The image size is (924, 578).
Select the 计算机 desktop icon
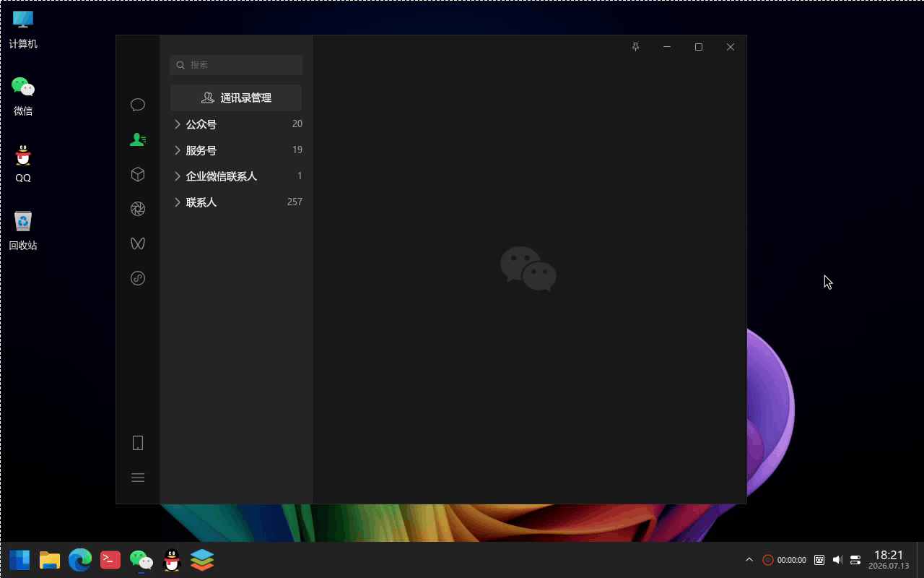23,29
